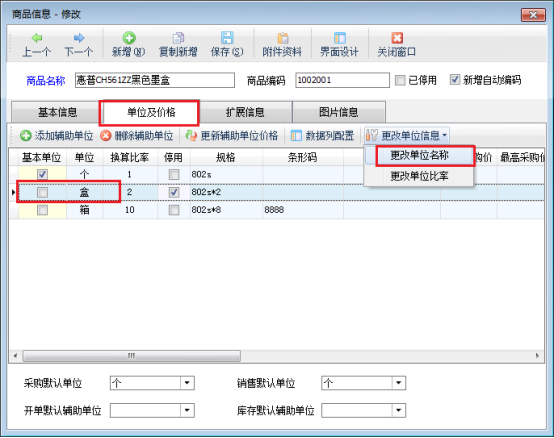Switch to the 基本信息 tab
The height and width of the screenshot is (438, 554).
57,112
